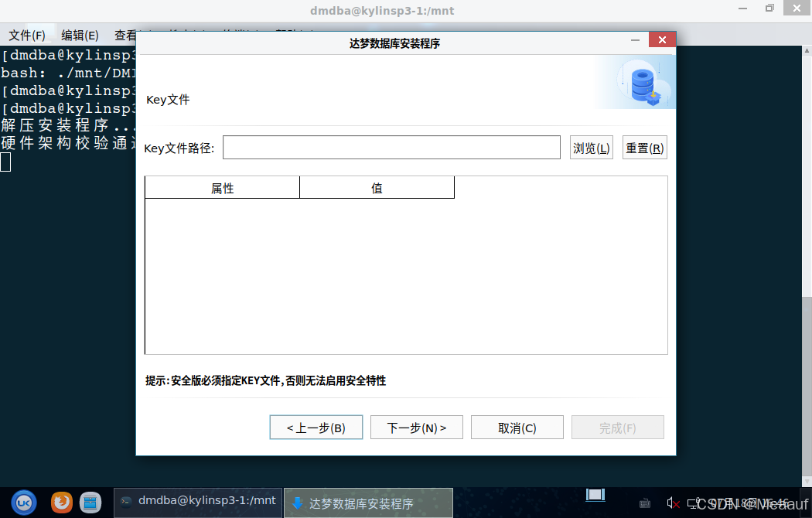Open terminal 编辑(E) menu
This screenshot has height=518, width=812.
80,36
